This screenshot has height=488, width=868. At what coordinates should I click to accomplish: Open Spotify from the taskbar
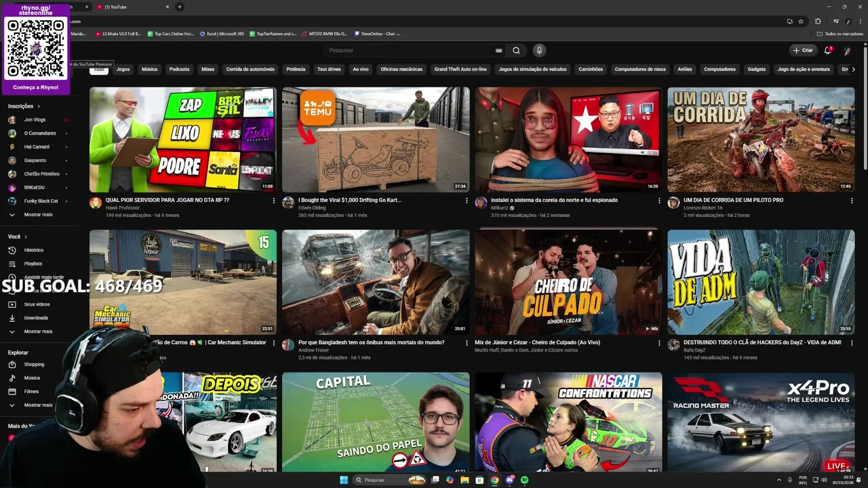(524, 480)
